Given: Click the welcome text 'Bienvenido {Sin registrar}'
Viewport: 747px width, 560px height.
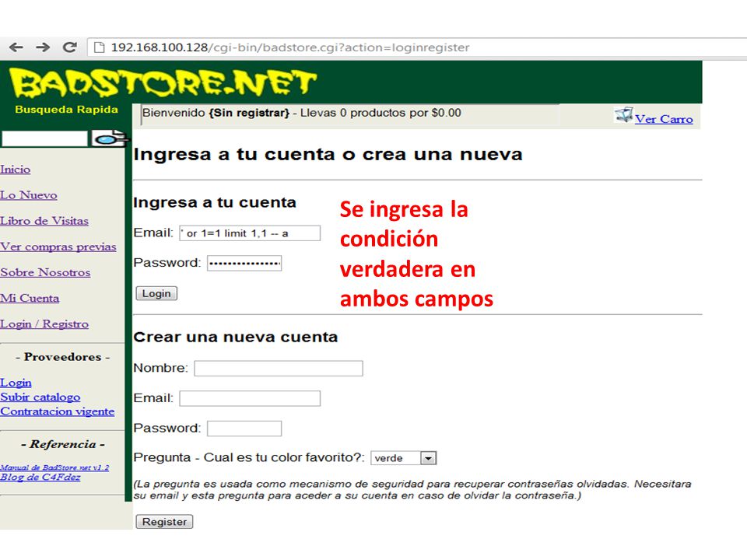Looking at the screenshot, I should (x=216, y=113).
